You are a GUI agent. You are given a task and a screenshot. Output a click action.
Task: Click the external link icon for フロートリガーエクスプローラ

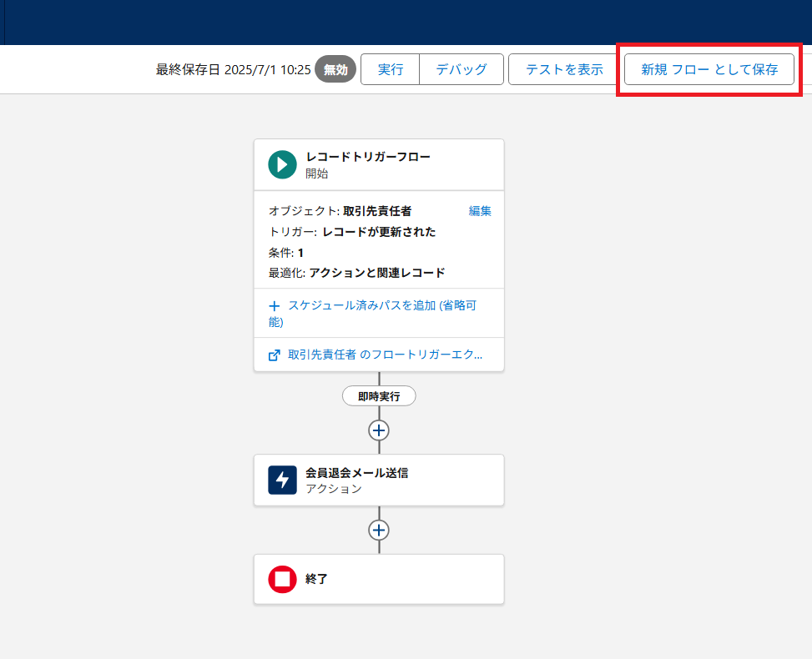click(275, 355)
